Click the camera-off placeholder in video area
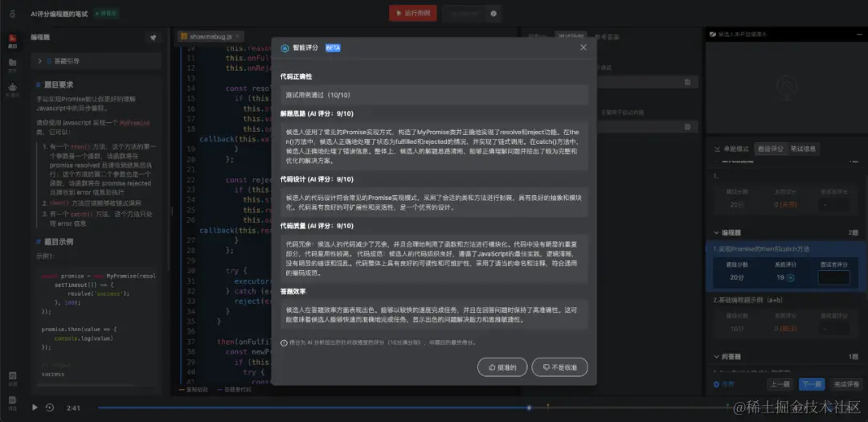Viewport: 868px width, 422px height. pos(785,87)
